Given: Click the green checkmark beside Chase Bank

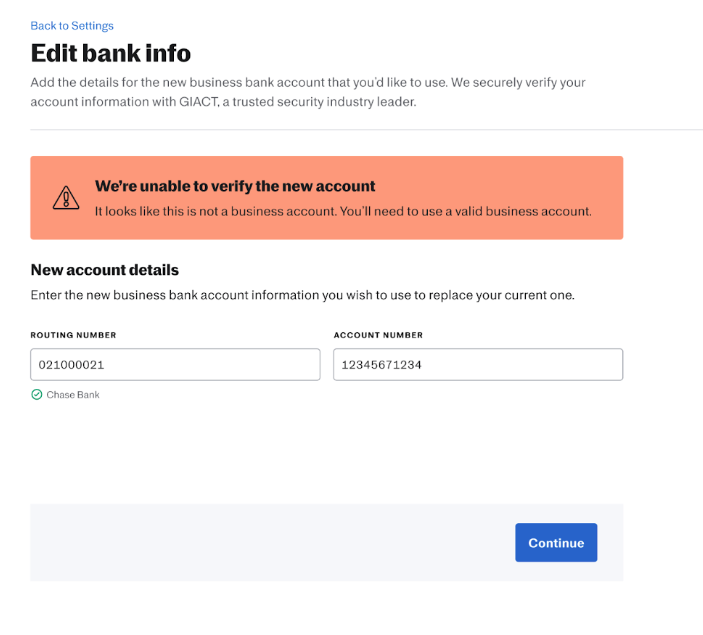Looking at the screenshot, I should point(37,395).
